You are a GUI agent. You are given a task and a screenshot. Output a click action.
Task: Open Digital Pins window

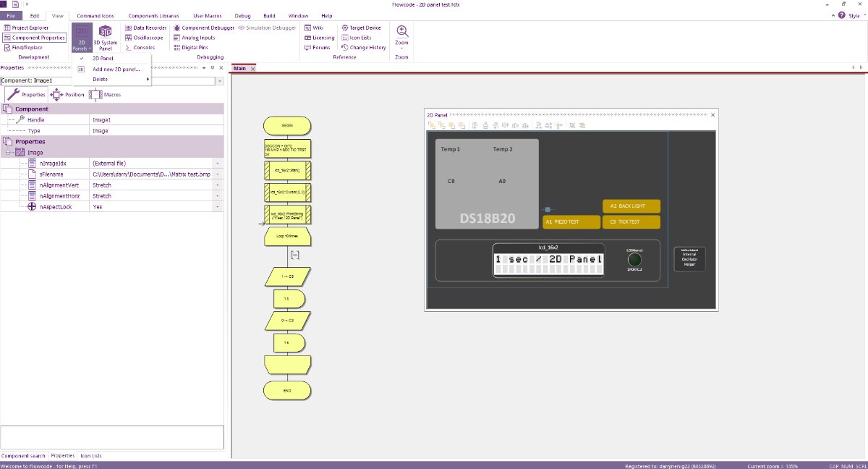pyautogui.click(x=191, y=47)
